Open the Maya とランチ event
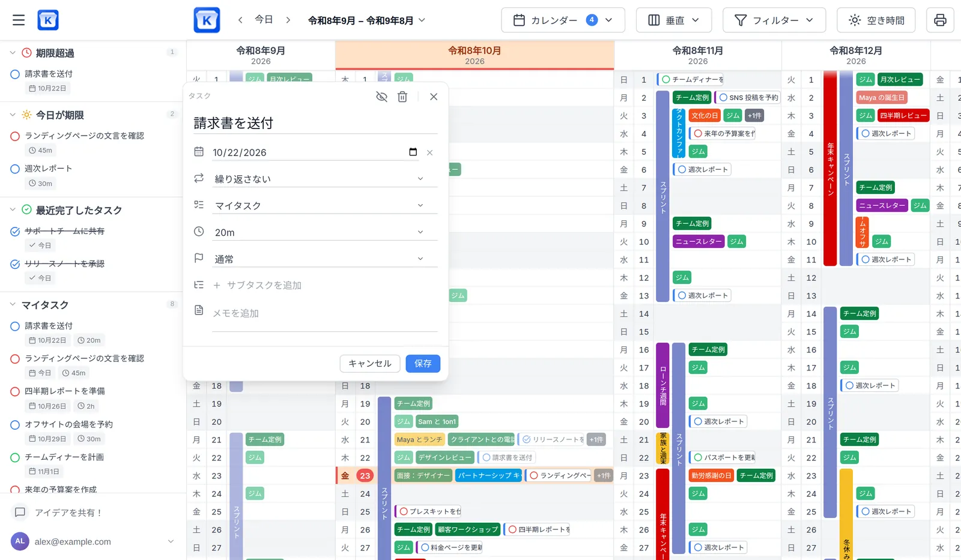This screenshot has width=961, height=560. pos(419,439)
